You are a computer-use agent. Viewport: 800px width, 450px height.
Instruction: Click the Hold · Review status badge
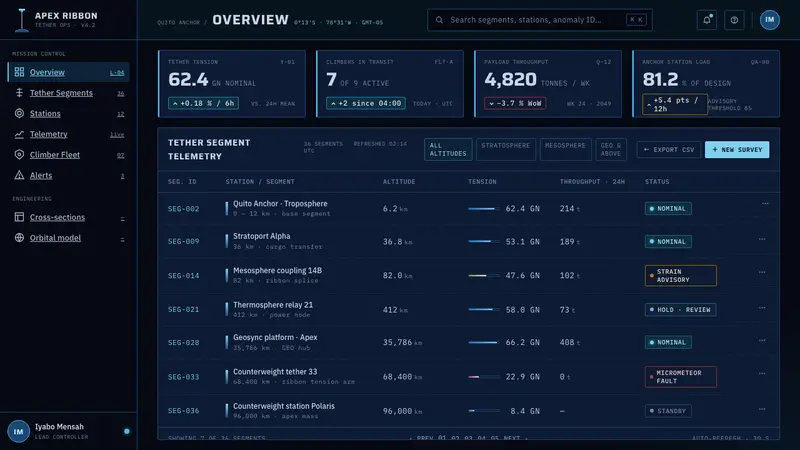coord(680,310)
